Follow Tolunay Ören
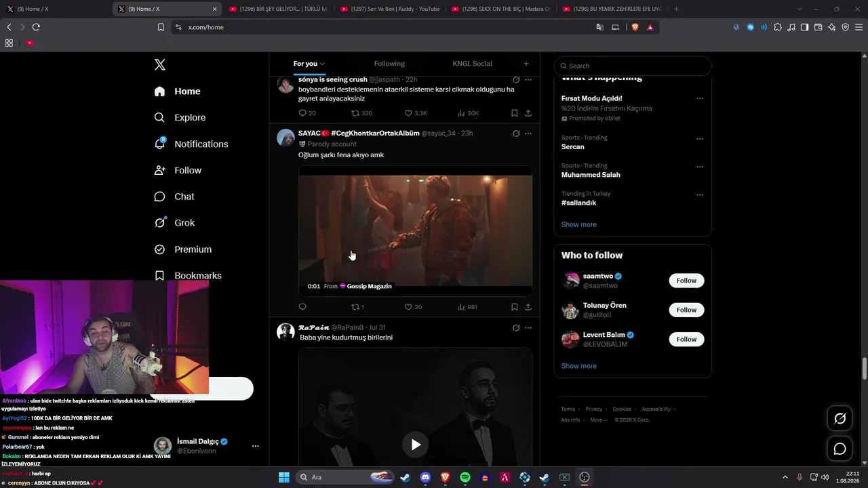868x488 pixels. pos(686,310)
